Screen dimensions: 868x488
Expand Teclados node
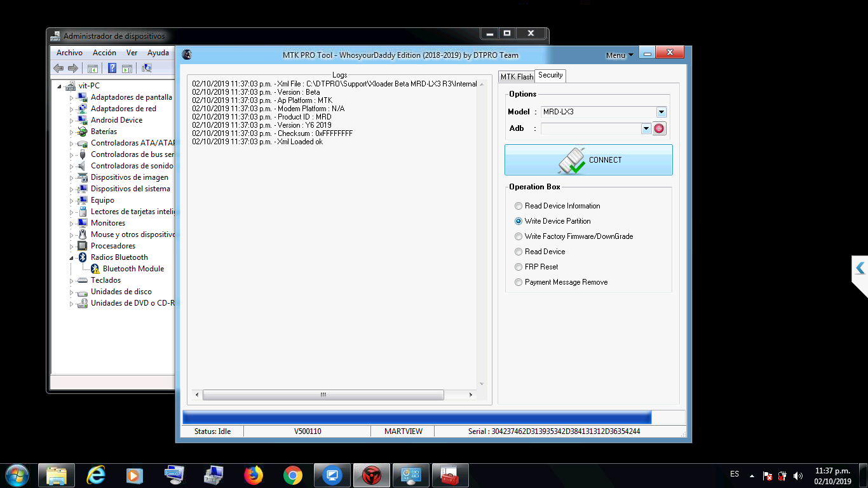(x=72, y=281)
